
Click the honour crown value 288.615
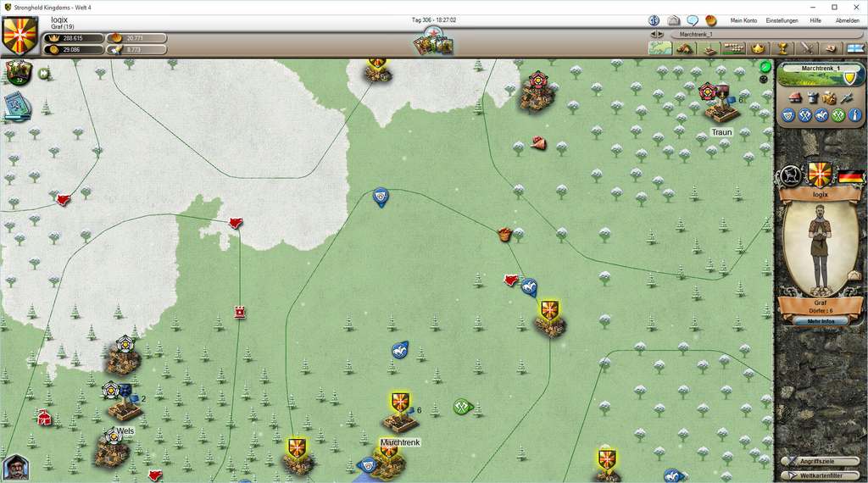click(x=75, y=38)
